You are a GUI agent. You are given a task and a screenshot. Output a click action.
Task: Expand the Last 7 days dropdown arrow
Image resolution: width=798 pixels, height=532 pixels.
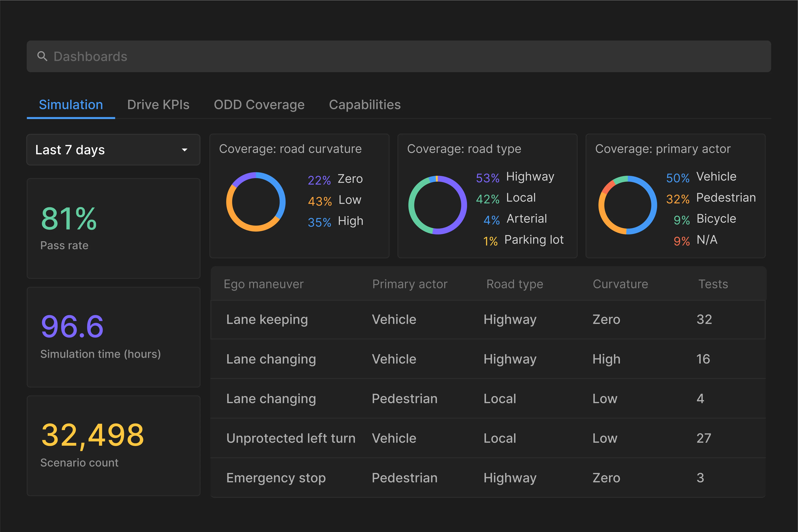[185, 150]
